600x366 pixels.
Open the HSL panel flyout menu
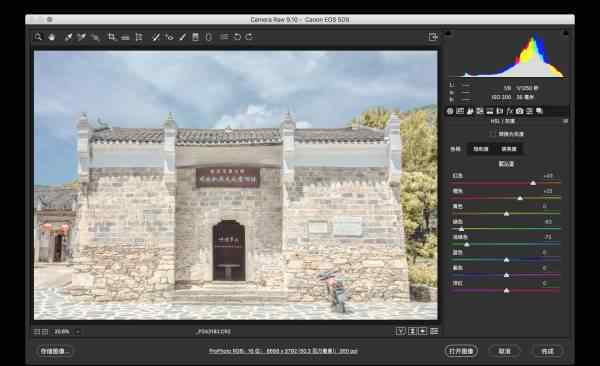pos(565,121)
